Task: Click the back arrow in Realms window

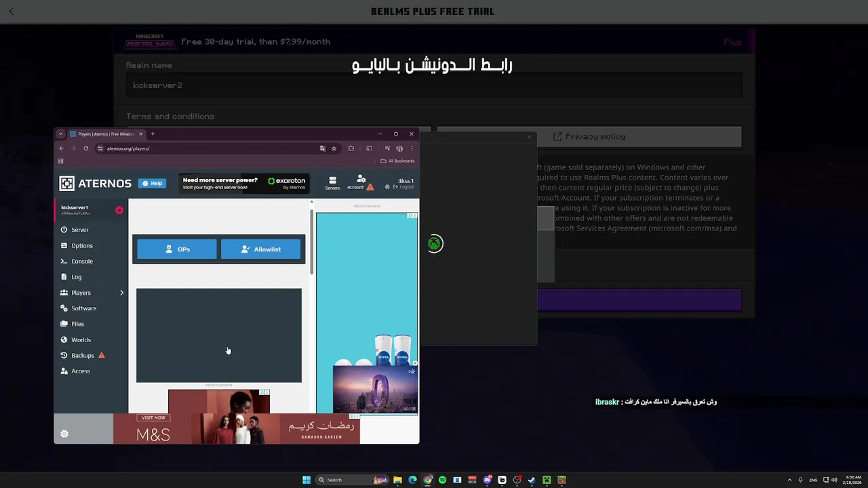Action: coord(11,12)
